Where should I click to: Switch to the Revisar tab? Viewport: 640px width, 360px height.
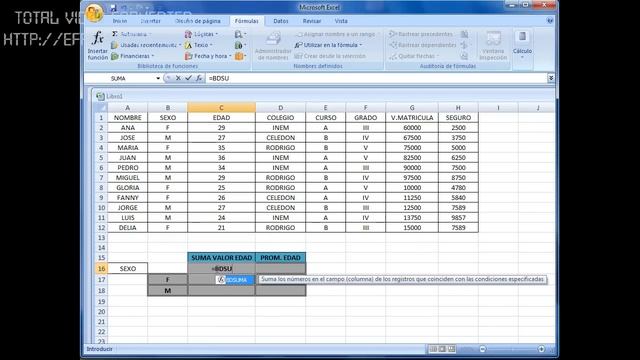312,21
